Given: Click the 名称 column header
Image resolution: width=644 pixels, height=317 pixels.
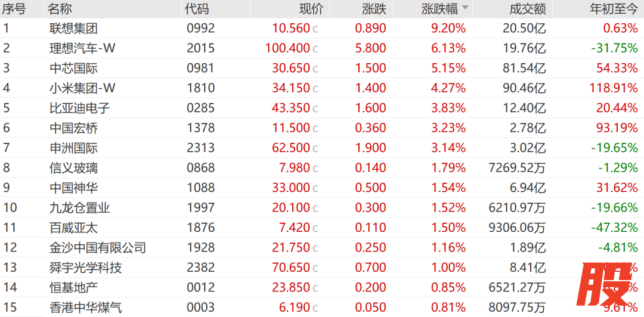Looking at the screenshot, I should click(60, 8).
